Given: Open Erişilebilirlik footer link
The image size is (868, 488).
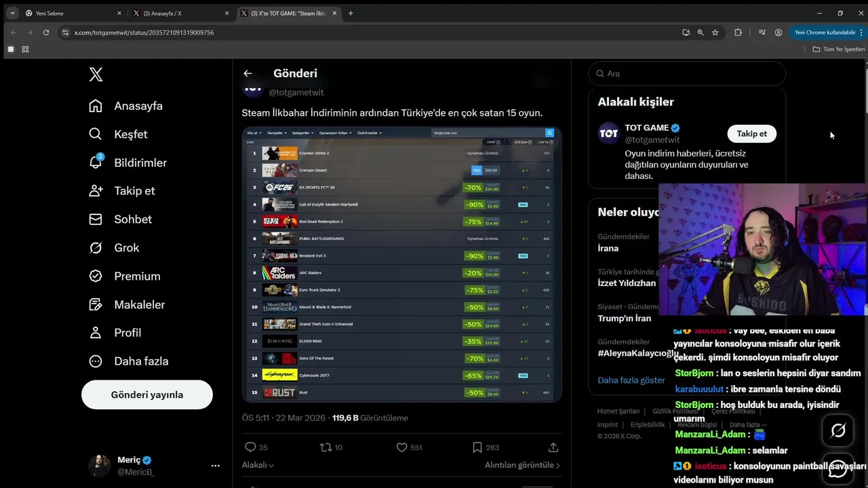Looking at the screenshot, I should [x=648, y=425].
